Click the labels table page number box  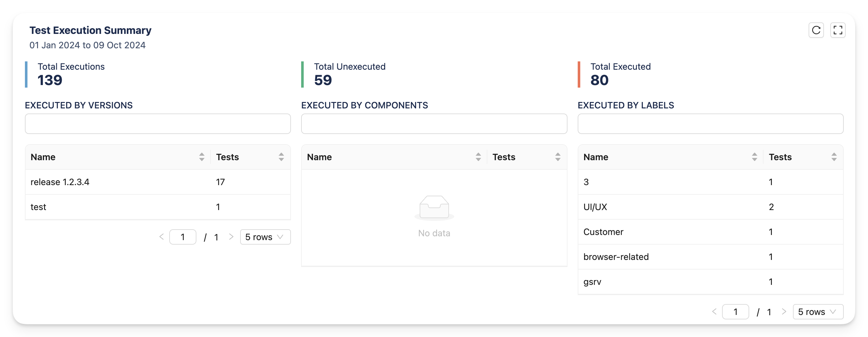coord(735,312)
